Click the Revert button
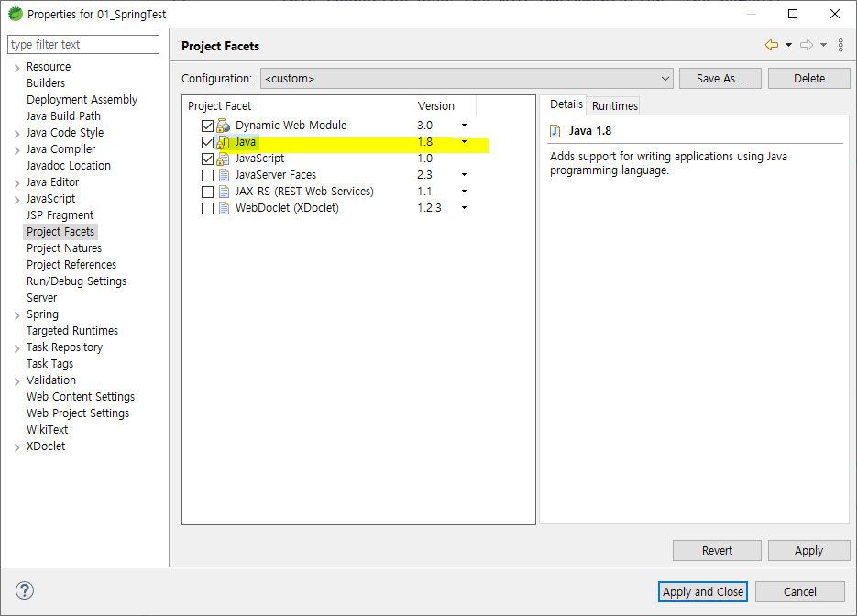This screenshot has width=857, height=616. pyautogui.click(x=717, y=550)
